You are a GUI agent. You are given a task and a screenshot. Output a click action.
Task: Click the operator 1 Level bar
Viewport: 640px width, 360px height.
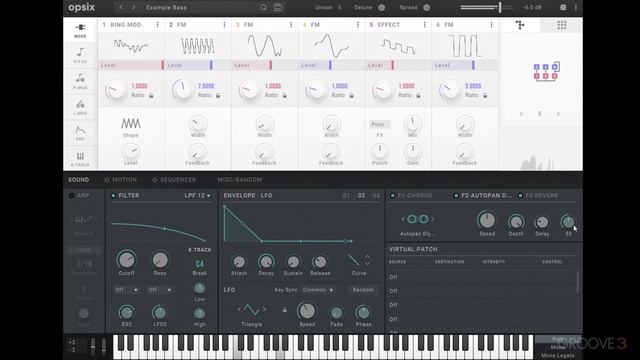(x=131, y=65)
